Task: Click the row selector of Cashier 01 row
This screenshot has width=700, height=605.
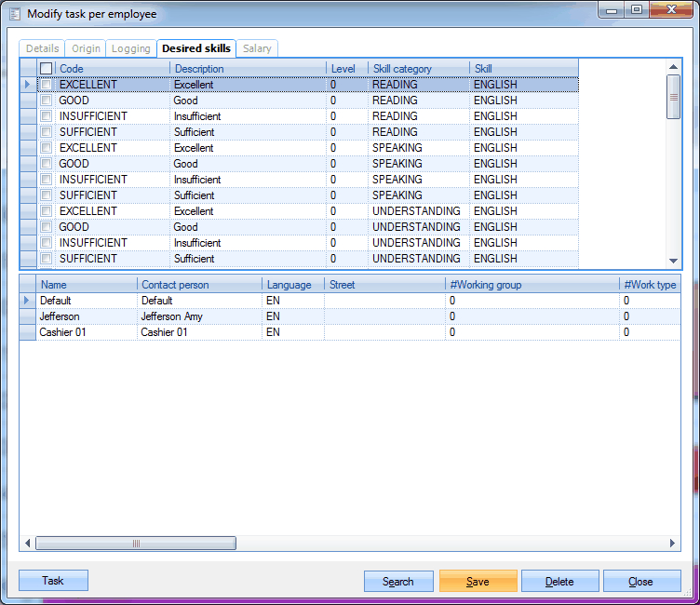Action: point(28,332)
